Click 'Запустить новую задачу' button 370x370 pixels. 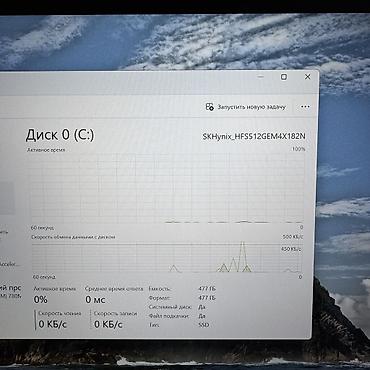pos(246,107)
